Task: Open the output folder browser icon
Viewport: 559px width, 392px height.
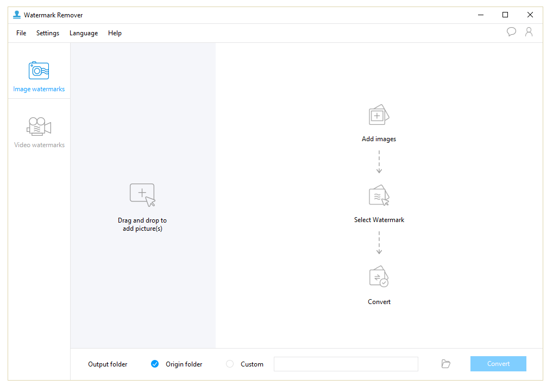Action: pyautogui.click(x=445, y=364)
